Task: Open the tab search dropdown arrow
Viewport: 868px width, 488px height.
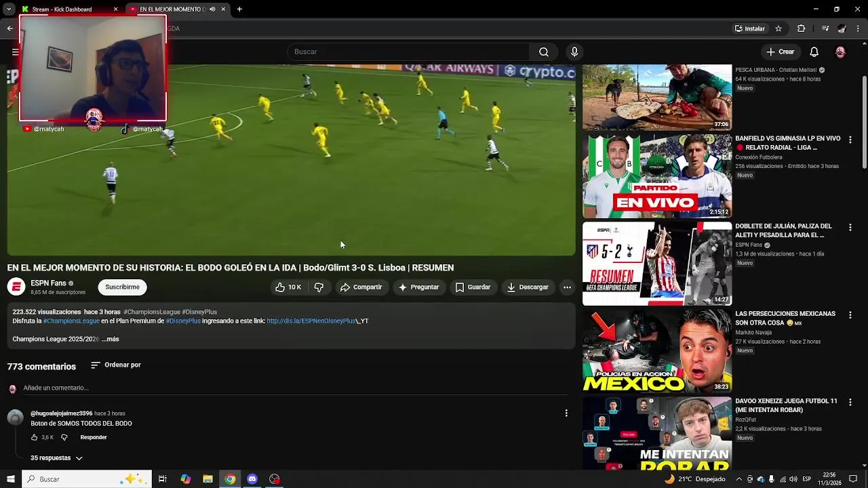Action: 9,9
